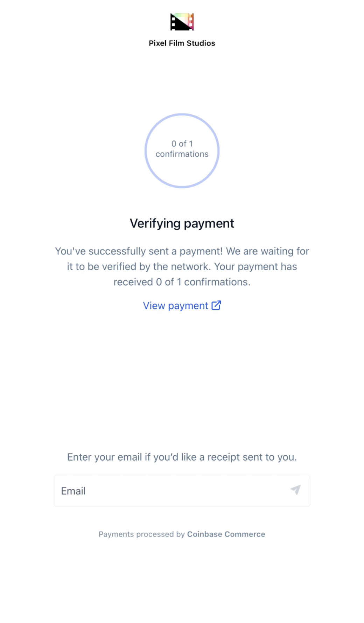Click the receipt email prompt text

[182, 457]
